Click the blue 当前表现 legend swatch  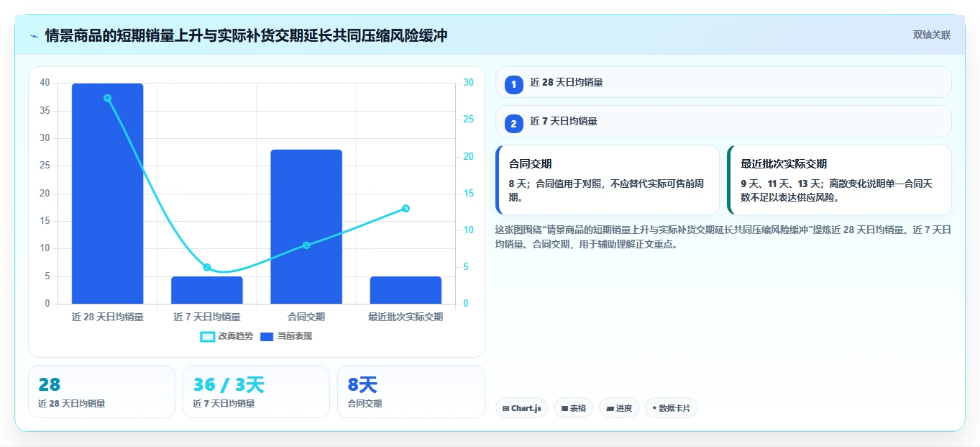[x=267, y=336]
